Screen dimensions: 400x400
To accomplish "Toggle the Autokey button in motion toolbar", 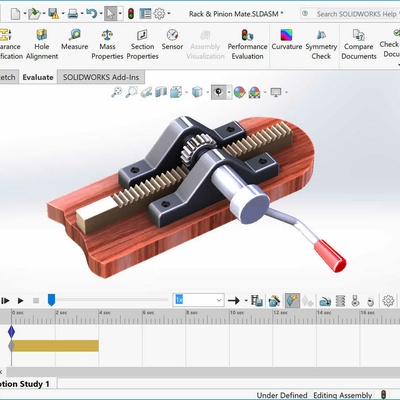I will [x=292, y=301].
